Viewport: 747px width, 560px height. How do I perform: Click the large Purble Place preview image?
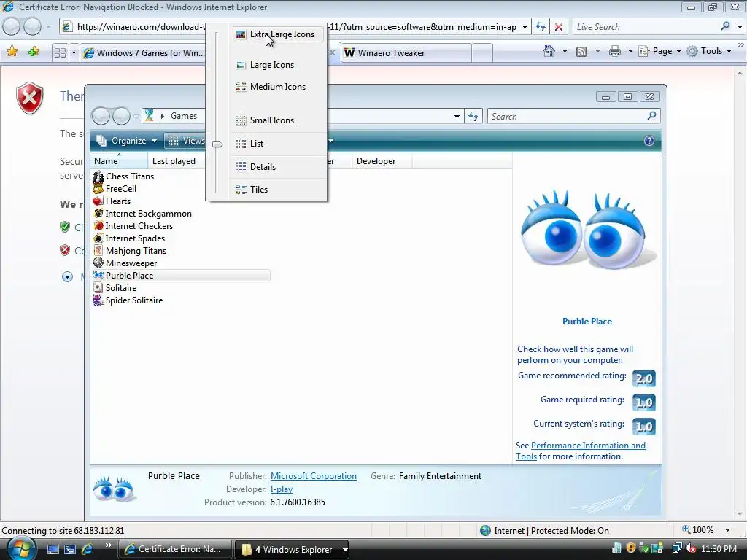(588, 230)
